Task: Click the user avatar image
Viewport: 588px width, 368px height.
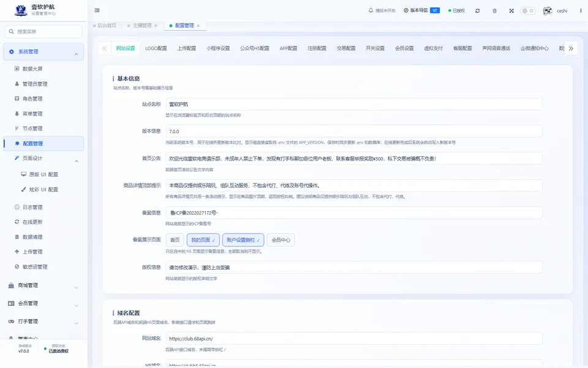Action: (548, 11)
